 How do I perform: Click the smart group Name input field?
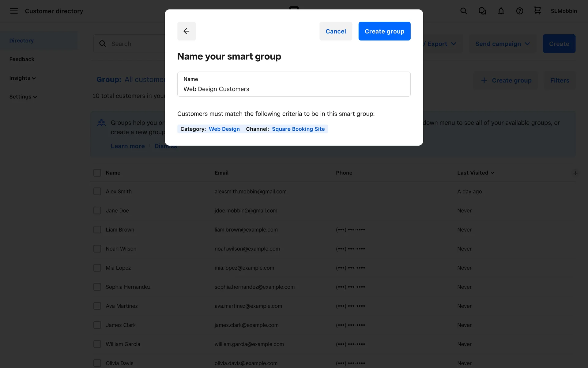294,89
